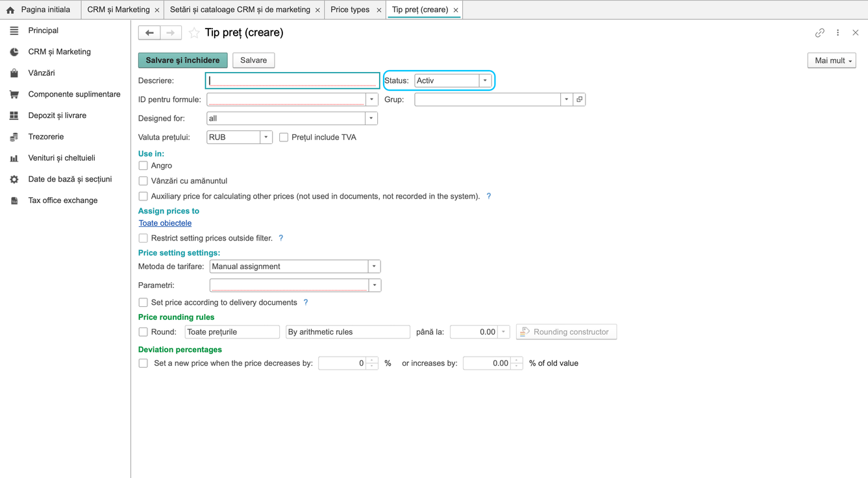Click the Vânzări shopping bag icon
The width and height of the screenshot is (868, 478).
point(14,73)
